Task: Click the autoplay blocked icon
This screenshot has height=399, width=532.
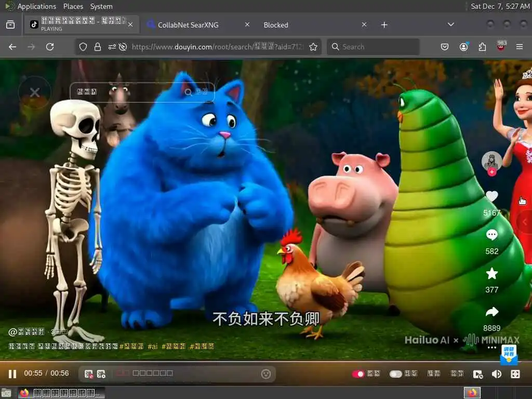Action: point(123,47)
